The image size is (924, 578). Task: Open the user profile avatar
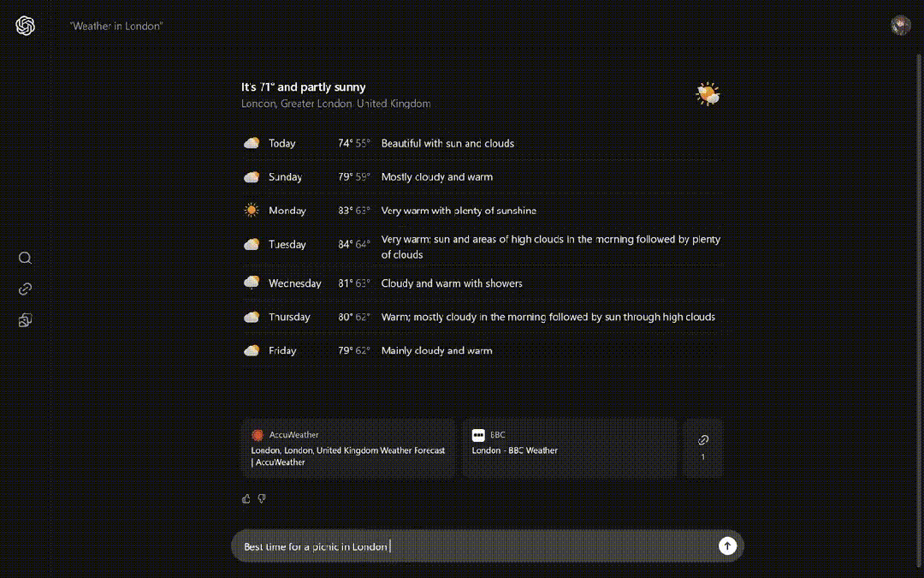pos(900,26)
